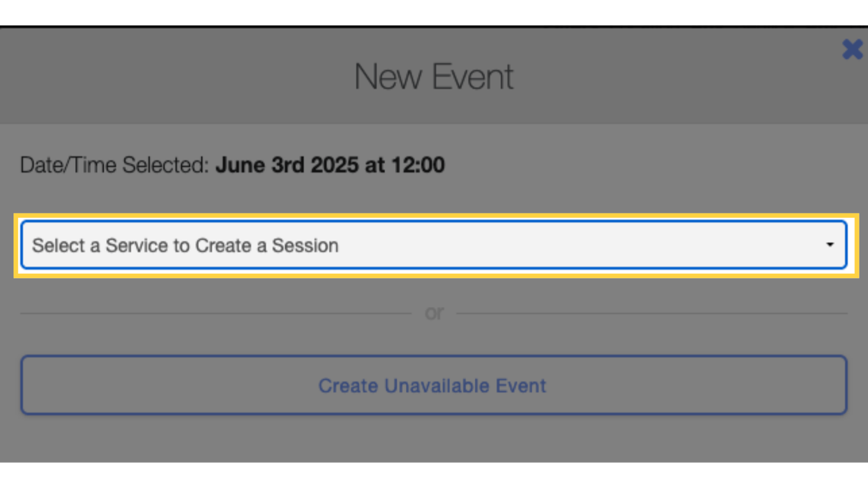The height and width of the screenshot is (488, 868).
Task: Click the green backdrop above the dialog
Action: point(434,11)
